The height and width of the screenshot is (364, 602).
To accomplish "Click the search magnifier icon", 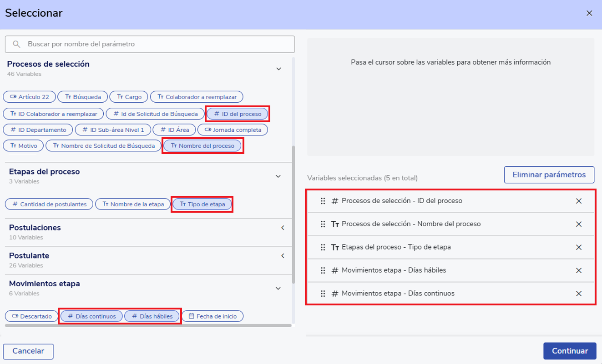I will click(17, 44).
